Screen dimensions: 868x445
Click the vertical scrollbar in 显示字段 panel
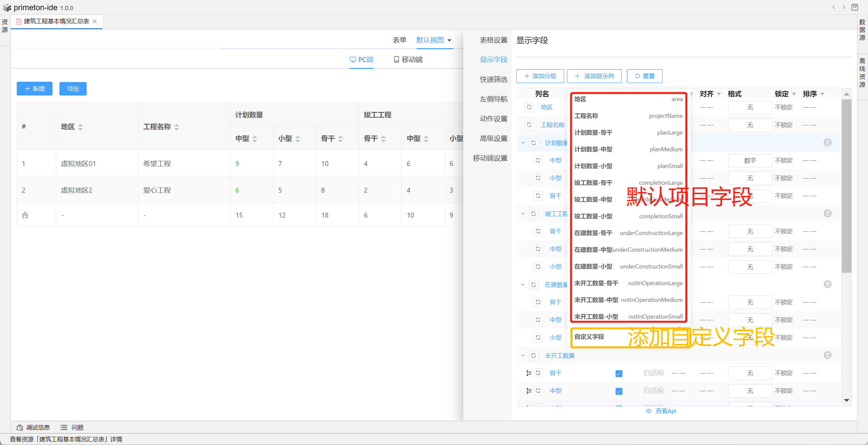(x=846, y=185)
